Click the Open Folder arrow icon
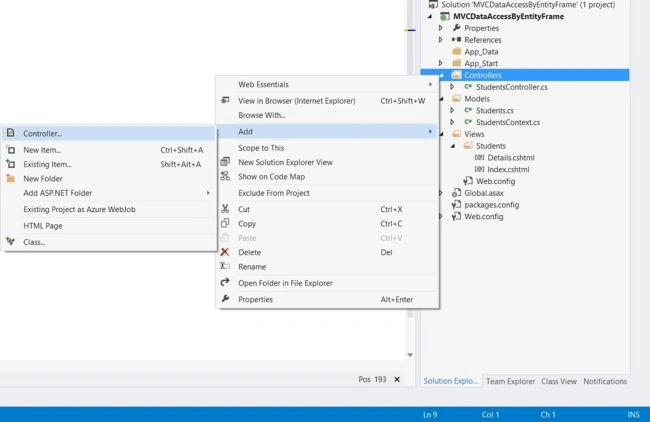This screenshot has height=422, width=650. (225, 283)
